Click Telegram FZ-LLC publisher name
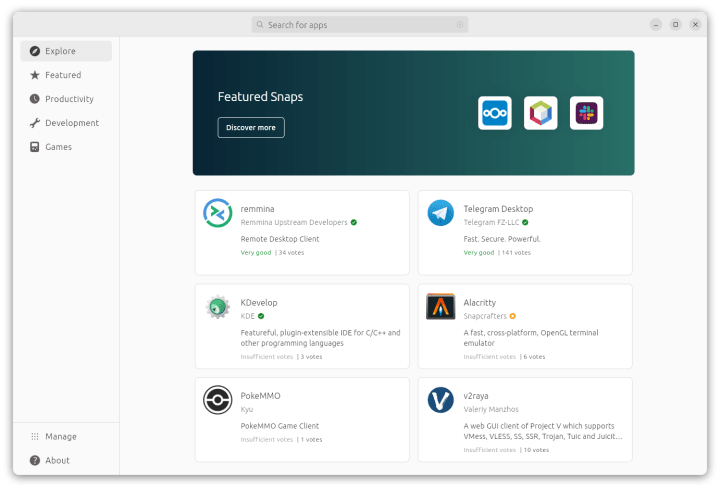 click(491, 222)
